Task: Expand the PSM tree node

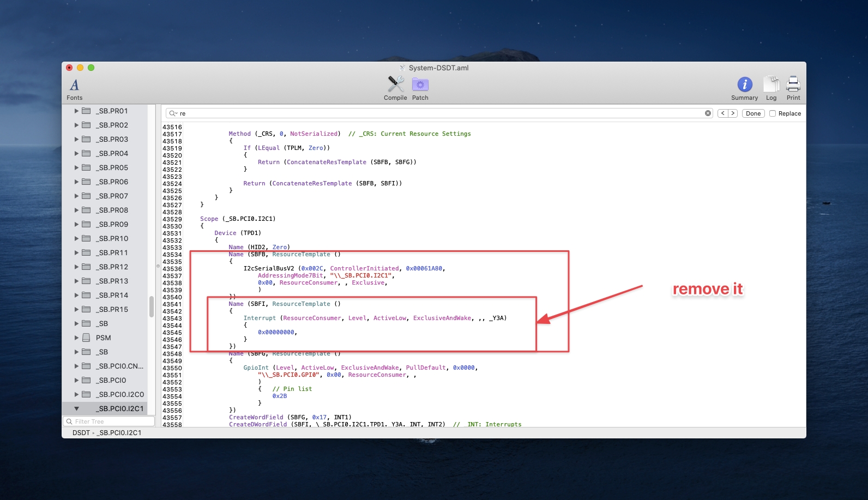Action: (x=76, y=338)
